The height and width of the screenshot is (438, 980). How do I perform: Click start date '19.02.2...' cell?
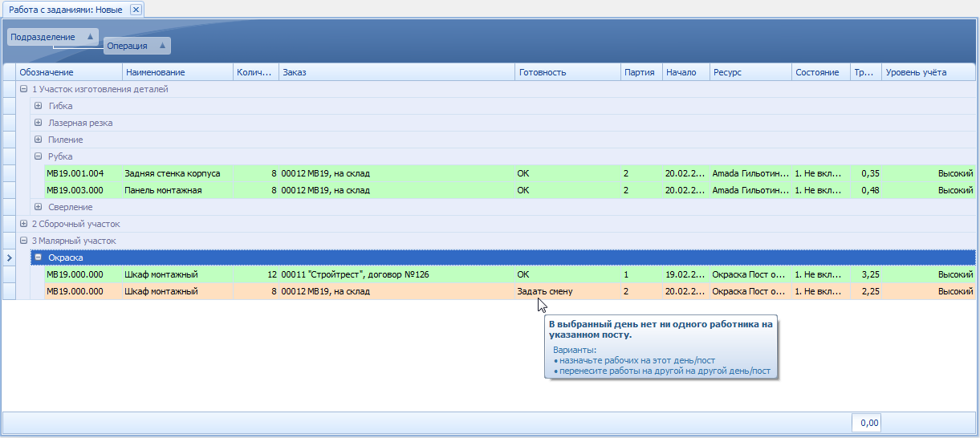tap(685, 274)
